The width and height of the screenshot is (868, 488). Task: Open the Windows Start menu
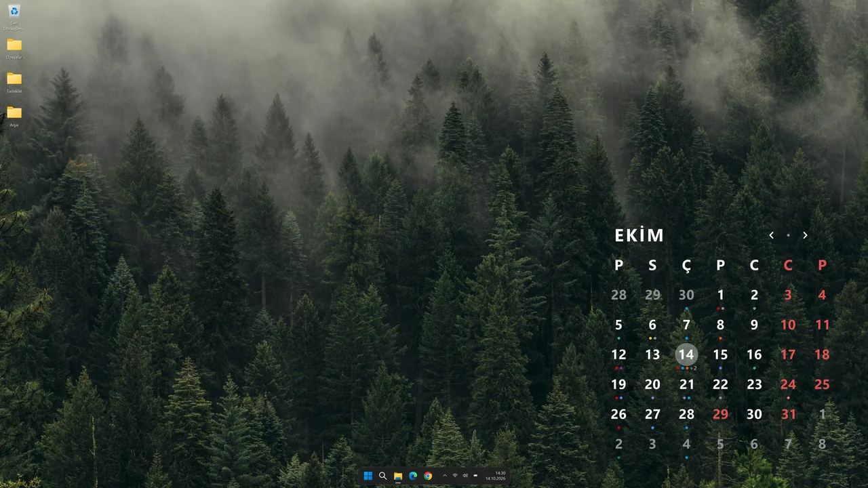(x=368, y=476)
